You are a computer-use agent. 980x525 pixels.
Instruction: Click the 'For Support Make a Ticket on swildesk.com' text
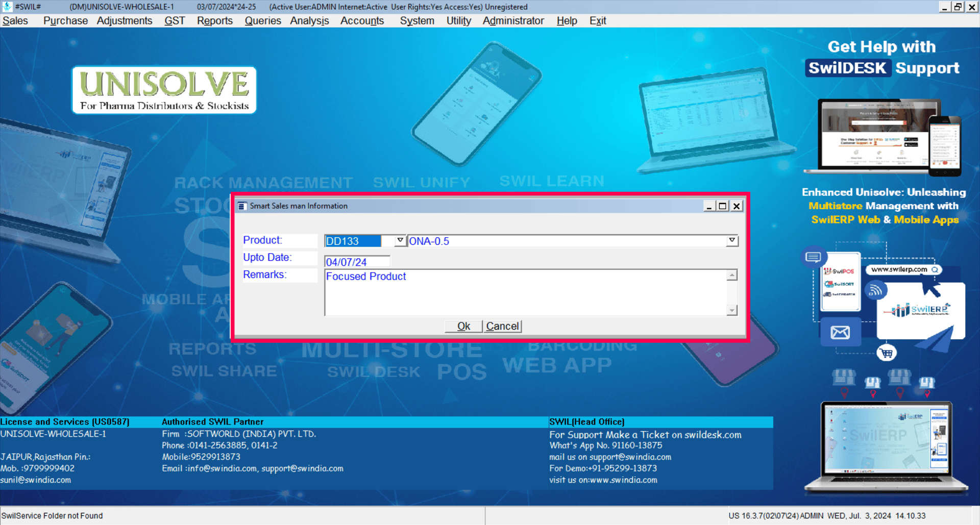(x=645, y=435)
